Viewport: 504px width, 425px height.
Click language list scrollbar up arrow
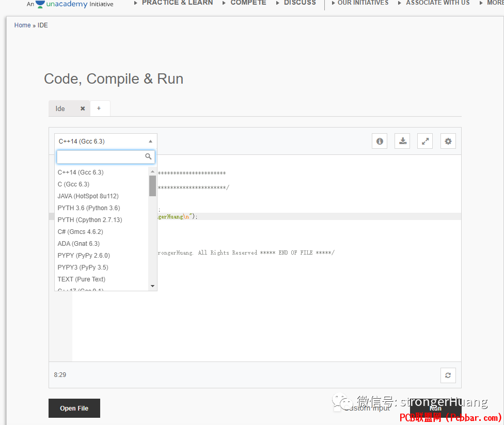[153, 171]
